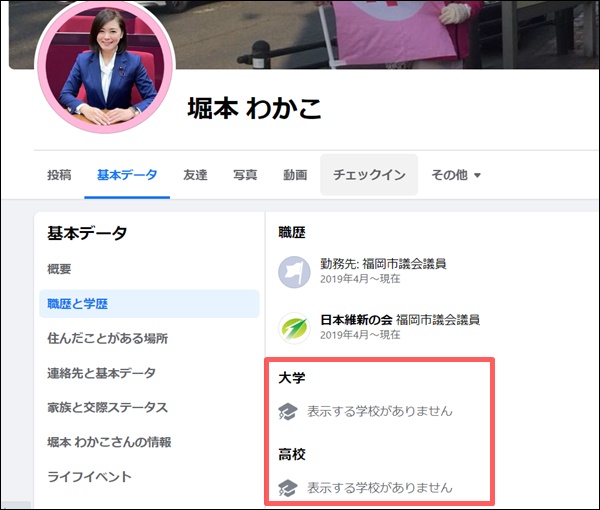Click 表示する学校がありません under 高校
The height and width of the screenshot is (510, 600).
pos(380,488)
